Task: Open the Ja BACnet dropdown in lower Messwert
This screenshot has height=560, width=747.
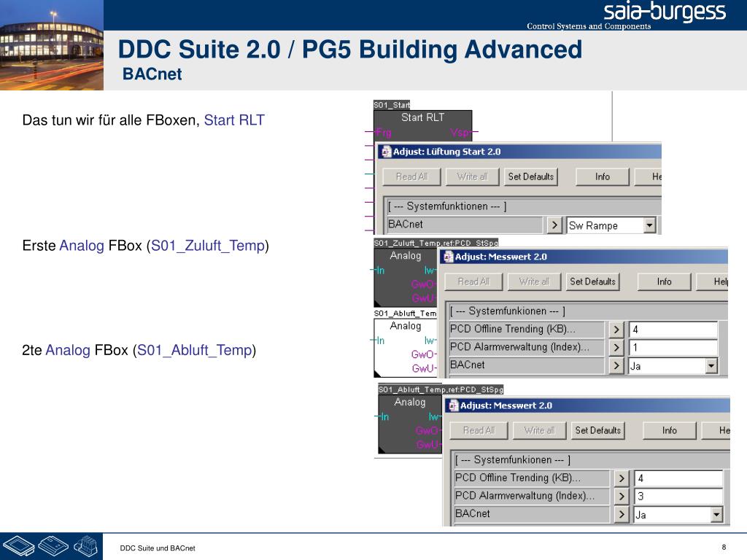Action: pos(716,514)
